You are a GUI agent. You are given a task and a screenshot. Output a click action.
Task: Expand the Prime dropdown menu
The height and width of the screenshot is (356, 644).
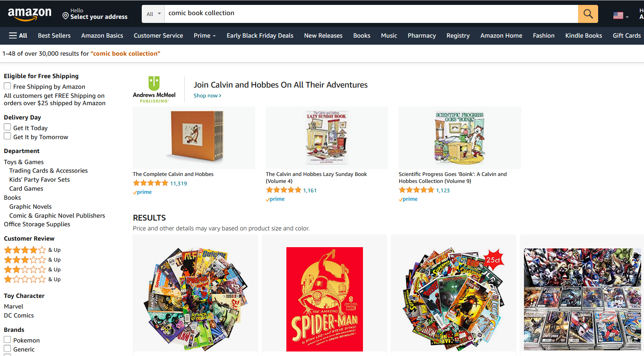click(204, 36)
